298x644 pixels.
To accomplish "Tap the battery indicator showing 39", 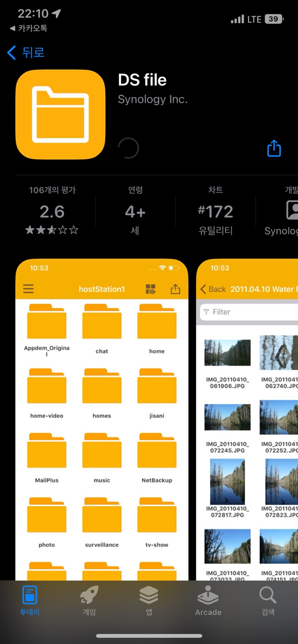I will click(x=274, y=19).
